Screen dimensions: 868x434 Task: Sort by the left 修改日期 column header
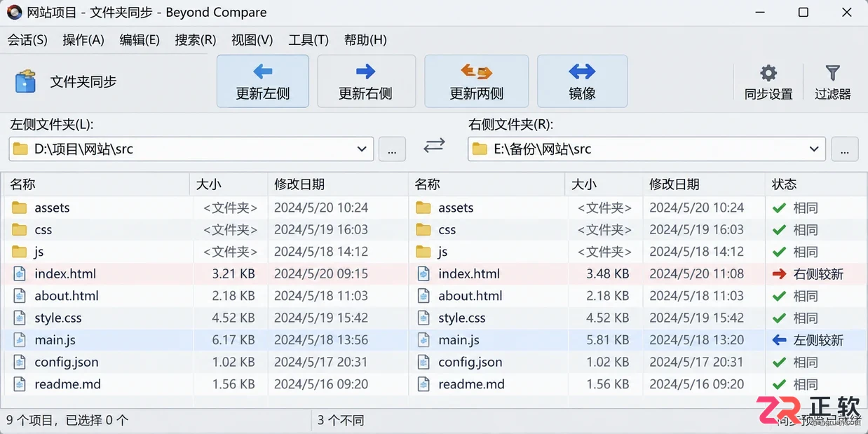pos(338,184)
